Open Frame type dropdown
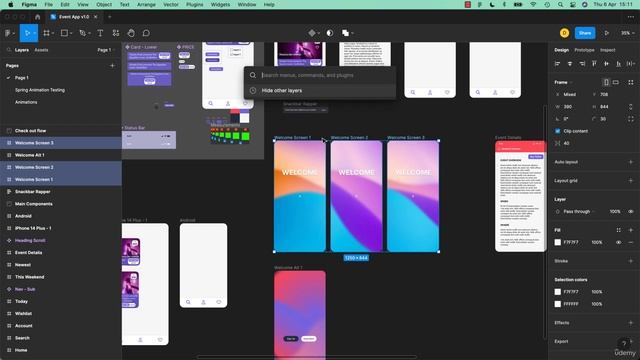 [x=563, y=82]
